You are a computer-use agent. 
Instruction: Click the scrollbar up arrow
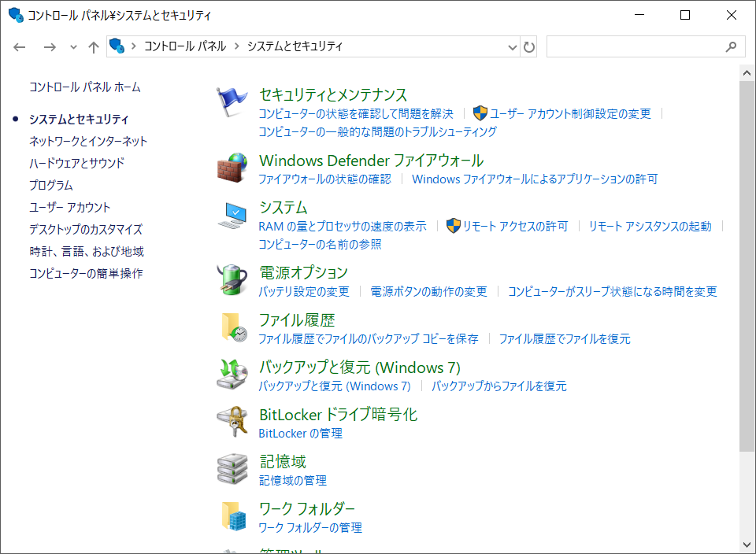point(747,73)
